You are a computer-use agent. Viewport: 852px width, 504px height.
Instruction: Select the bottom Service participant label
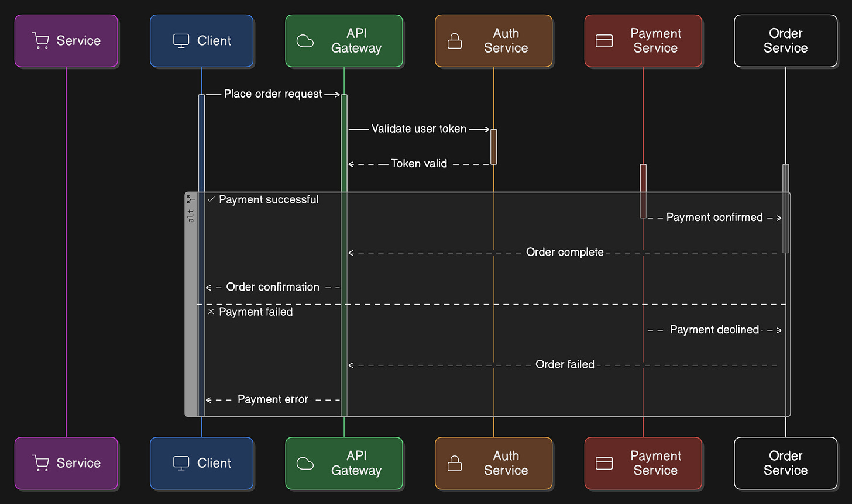pos(78,463)
